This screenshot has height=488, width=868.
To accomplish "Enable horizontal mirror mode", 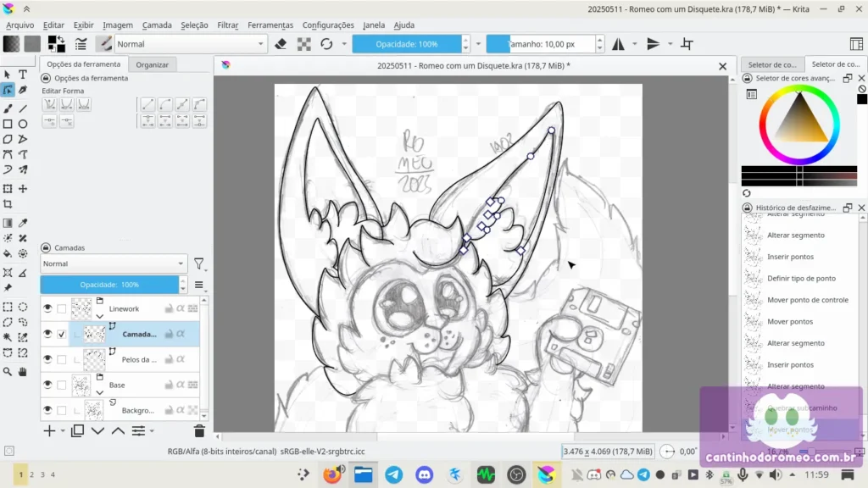I will point(618,44).
